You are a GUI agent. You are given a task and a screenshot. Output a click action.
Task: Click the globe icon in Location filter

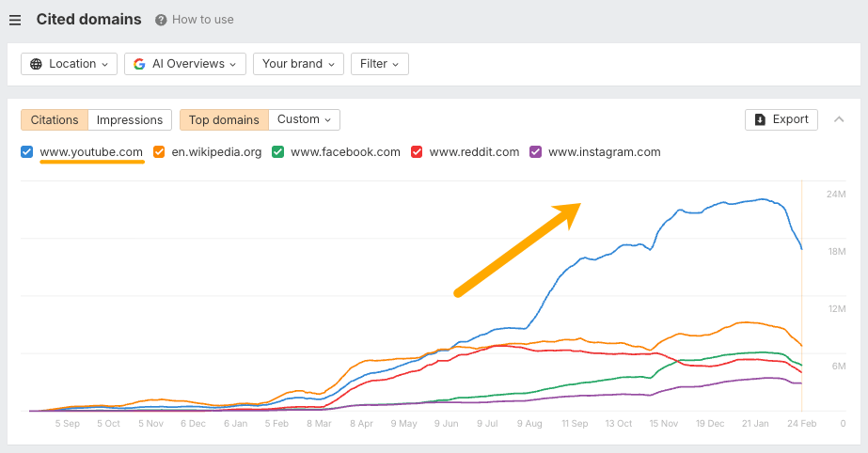click(37, 64)
